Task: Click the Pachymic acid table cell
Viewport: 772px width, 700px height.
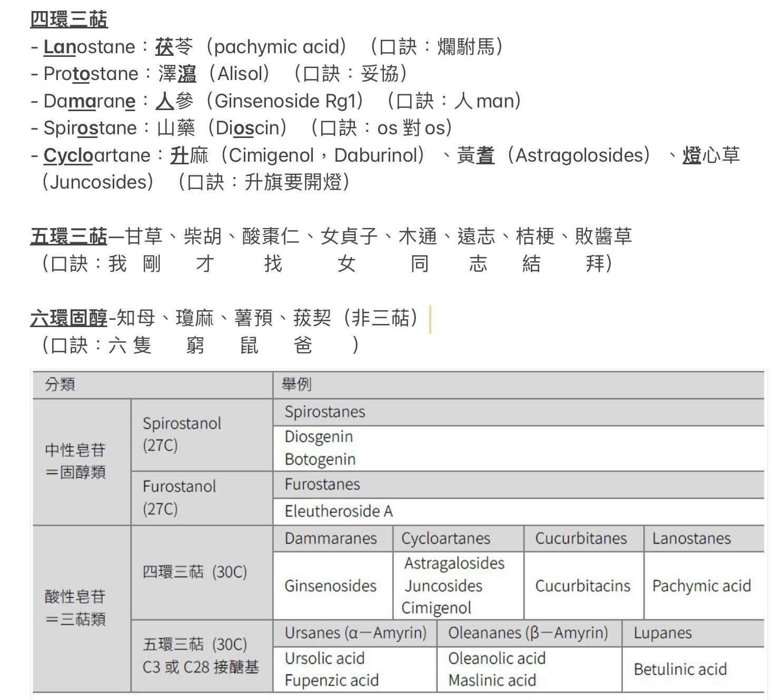Action: tap(701, 586)
